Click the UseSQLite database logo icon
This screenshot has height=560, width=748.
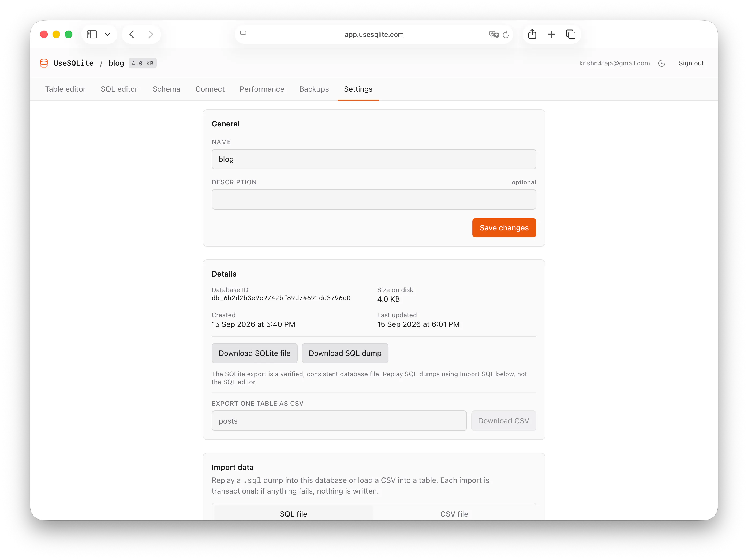click(x=44, y=63)
